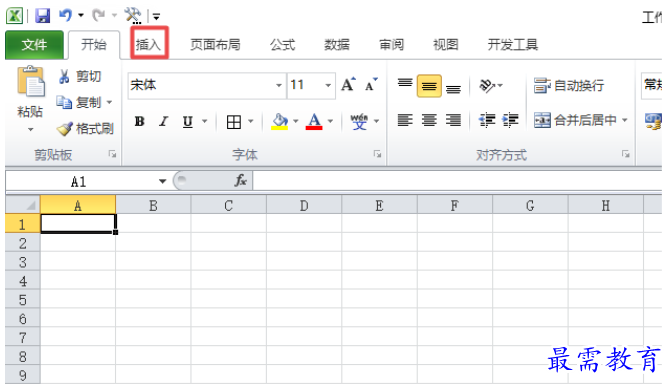This screenshot has height=391, width=669.
Task: Click the Redo arrow icon
Action: [x=99, y=15]
